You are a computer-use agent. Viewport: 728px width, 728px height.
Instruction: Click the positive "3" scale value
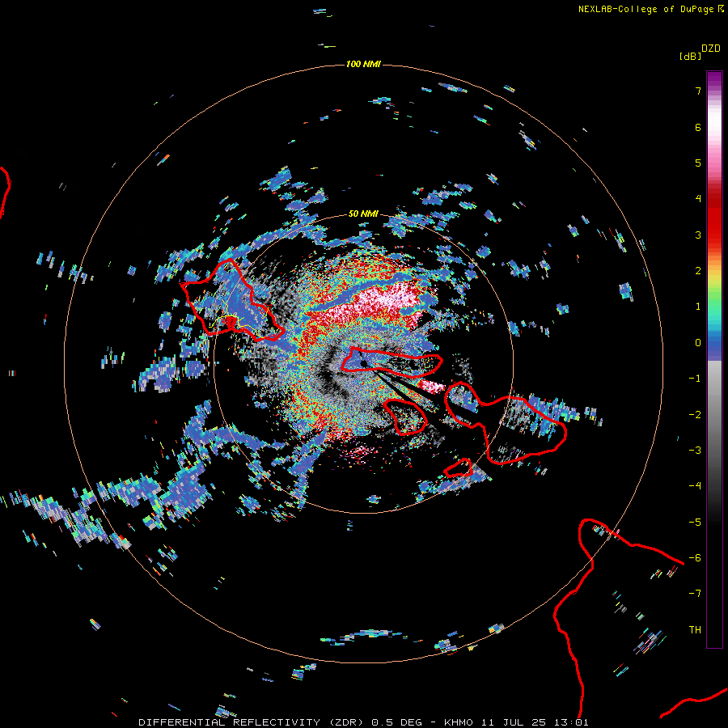[698, 235]
